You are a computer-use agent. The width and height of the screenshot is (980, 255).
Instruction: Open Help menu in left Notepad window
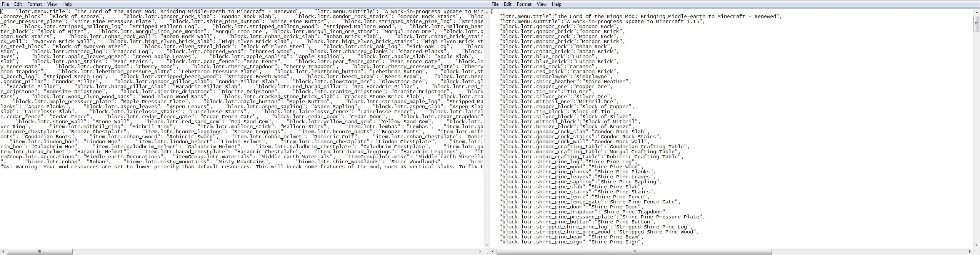click(x=67, y=4)
